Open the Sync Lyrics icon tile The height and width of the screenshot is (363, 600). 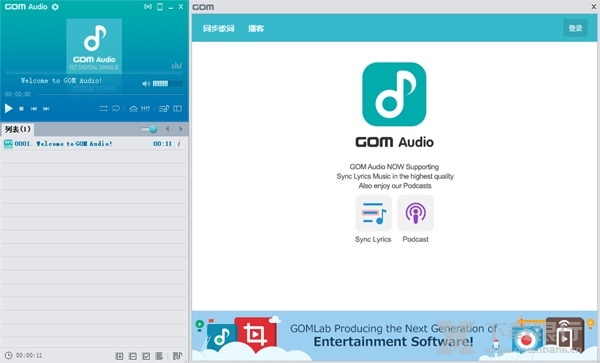pyautogui.click(x=373, y=213)
